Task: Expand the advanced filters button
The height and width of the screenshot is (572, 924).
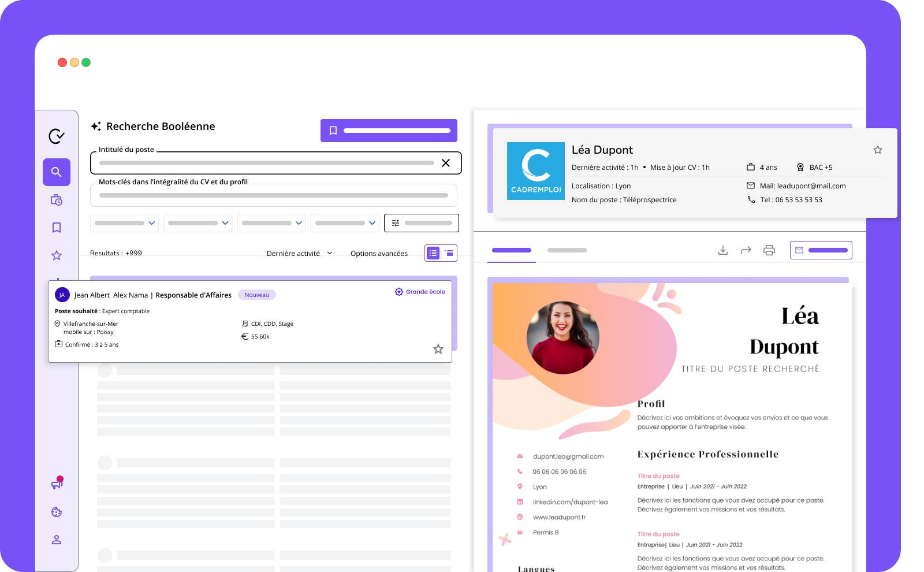Action: coord(421,222)
